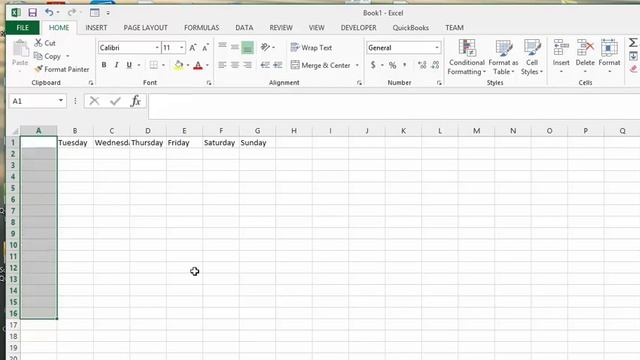Switch to FORMULAS tab
The width and height of the screenshot is (640, 360).
pos(202,28)
